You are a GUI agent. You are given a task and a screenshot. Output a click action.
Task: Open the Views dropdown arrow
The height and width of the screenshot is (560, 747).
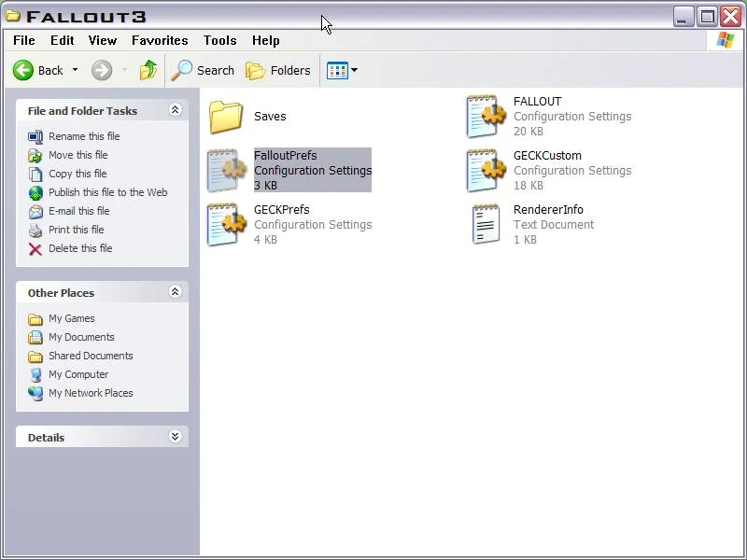coord(355,70)
